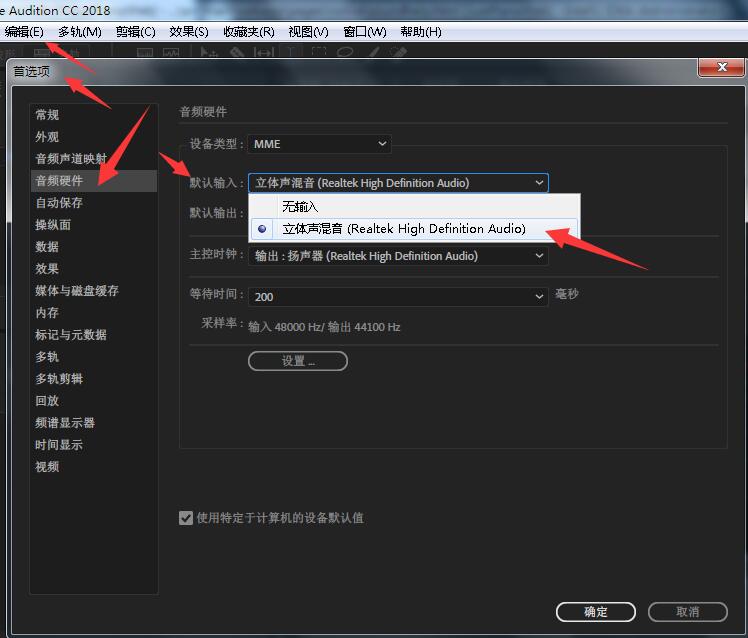Select 媒体与磁盘缓存 in the preferences list
This screenshot has height=638, width=748.
[94, 290]
